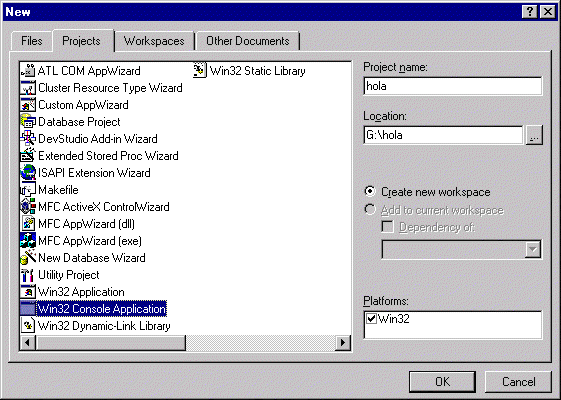Select the "ATL COM AppWizard" label
561x400 pixels.
point(89,71)
